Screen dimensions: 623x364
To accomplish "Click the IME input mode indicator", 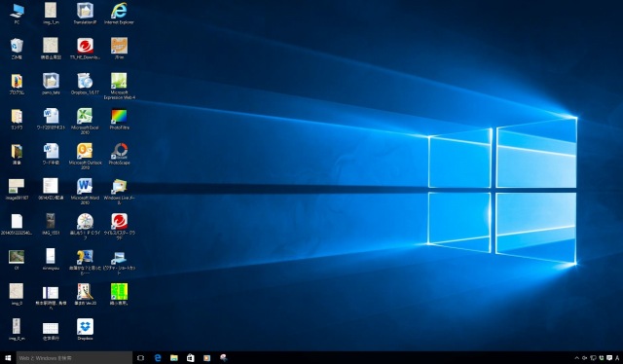I will point(617,358).
